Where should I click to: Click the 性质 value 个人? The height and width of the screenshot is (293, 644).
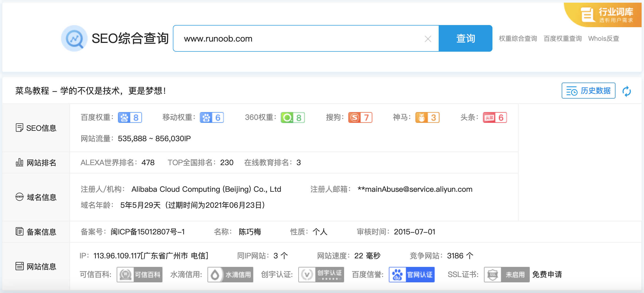320,232
